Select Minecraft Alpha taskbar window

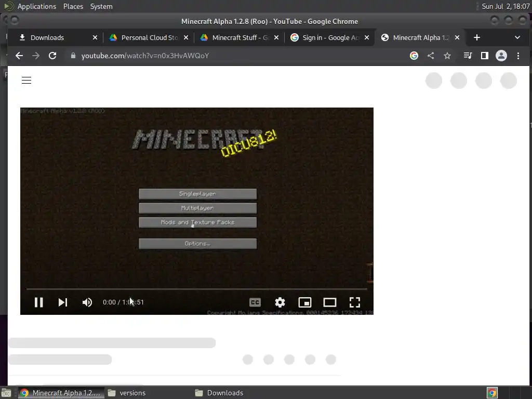(x=60, y=393)
